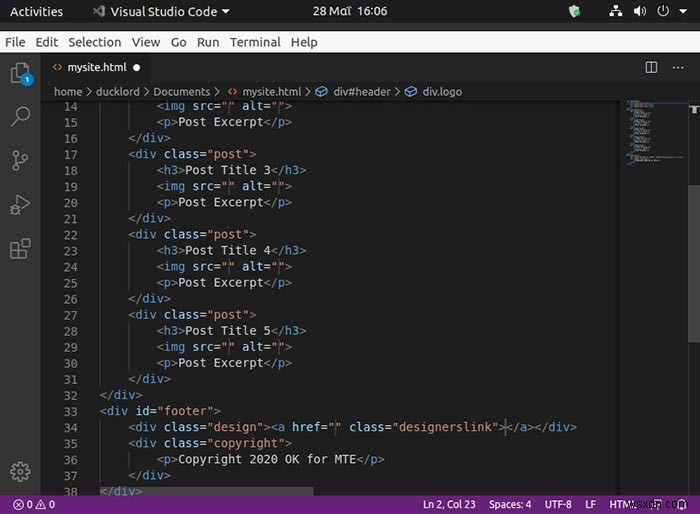Open the clock showing 16:06
700x514 pixels.
(x=350, y=11)
